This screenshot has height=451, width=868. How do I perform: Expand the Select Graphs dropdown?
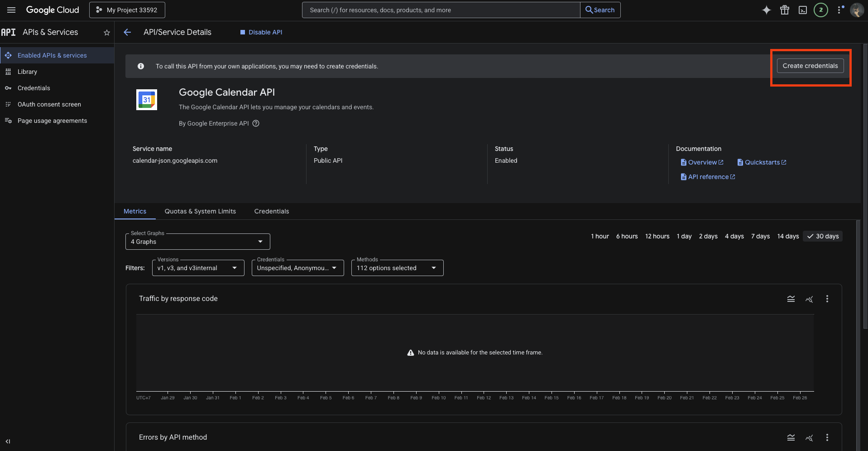click(x=197, y=242)
